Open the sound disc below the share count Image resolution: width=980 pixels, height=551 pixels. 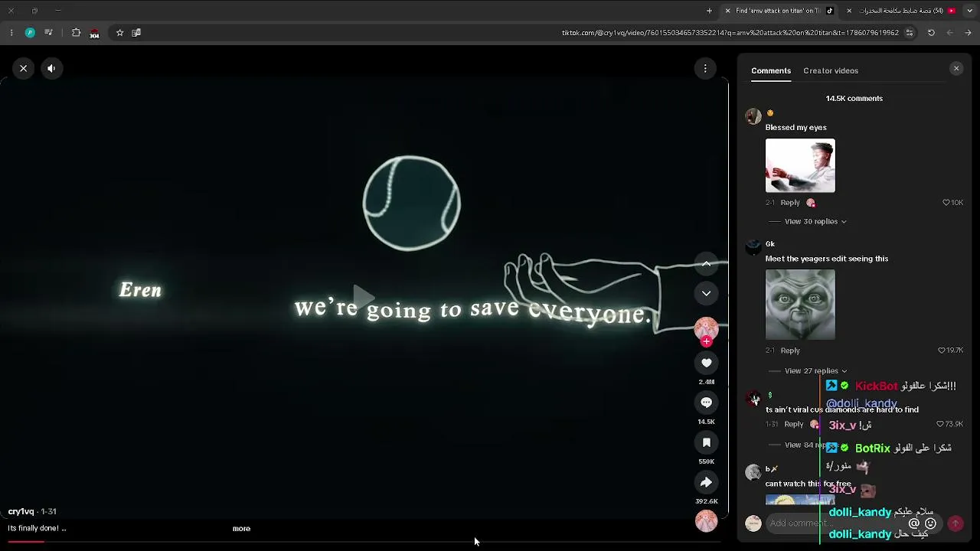tap(707, 521)
